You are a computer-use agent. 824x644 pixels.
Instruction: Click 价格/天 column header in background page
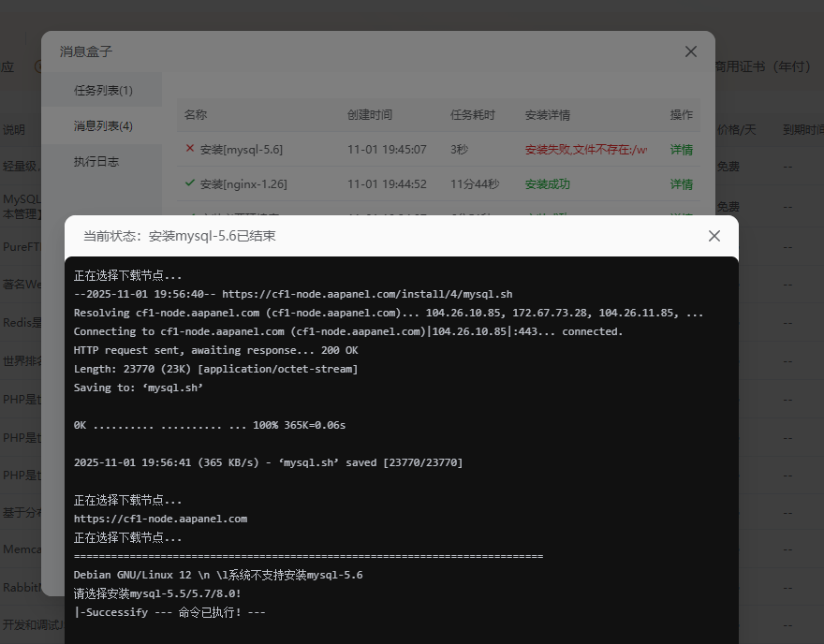coord(737,130)
